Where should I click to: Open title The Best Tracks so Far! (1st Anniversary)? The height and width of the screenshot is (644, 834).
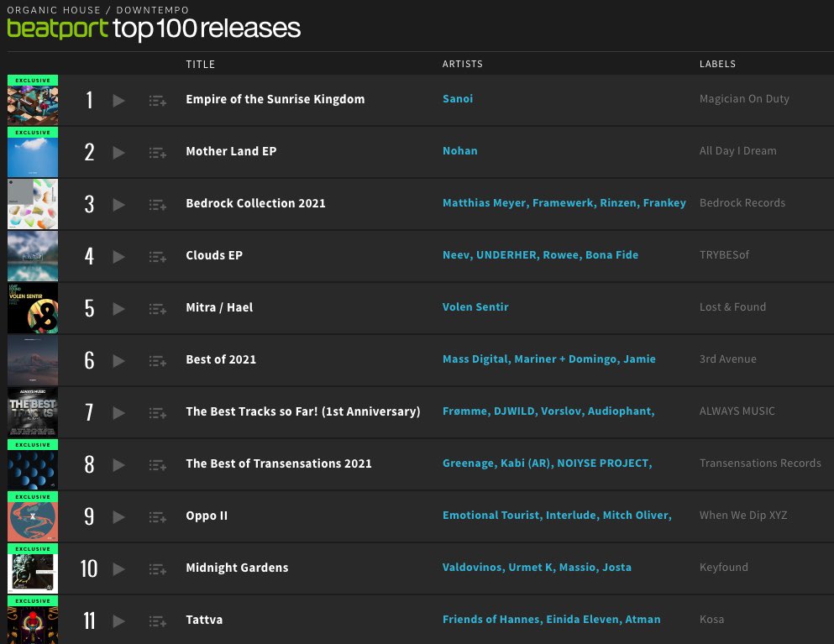302,412
